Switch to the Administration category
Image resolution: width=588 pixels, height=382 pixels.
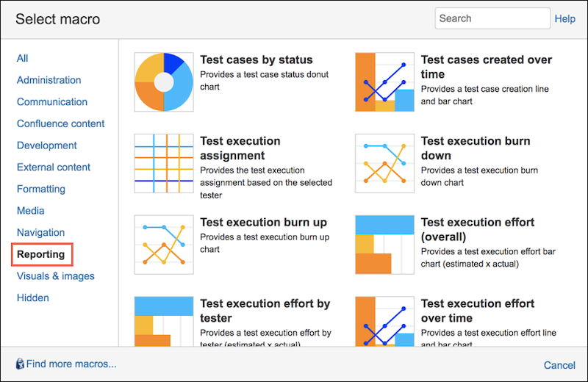click(x=49, y=80)
